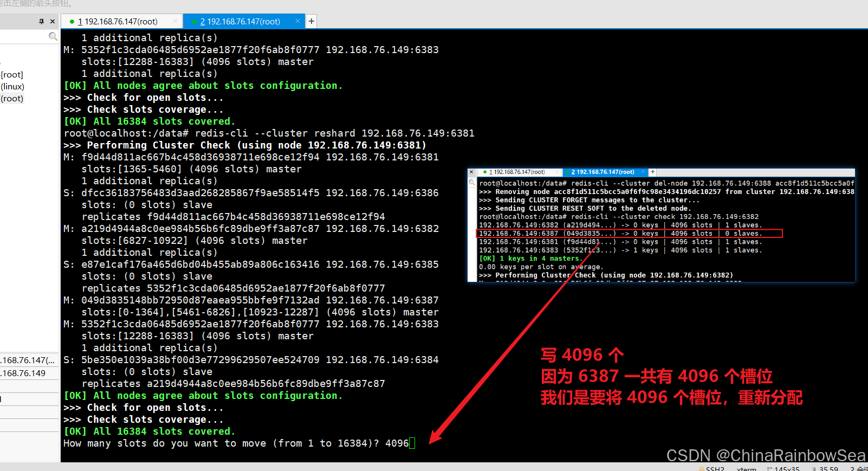Click the 145x35 terminal size indicator
Viewport: 868px width, 471px height.
pos(784,468)
